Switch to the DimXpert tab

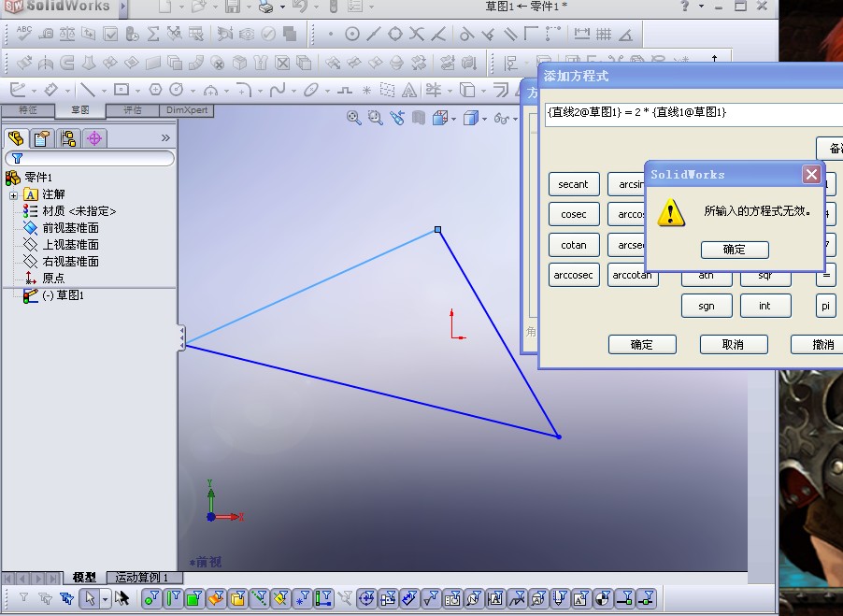tap(187, 109)
